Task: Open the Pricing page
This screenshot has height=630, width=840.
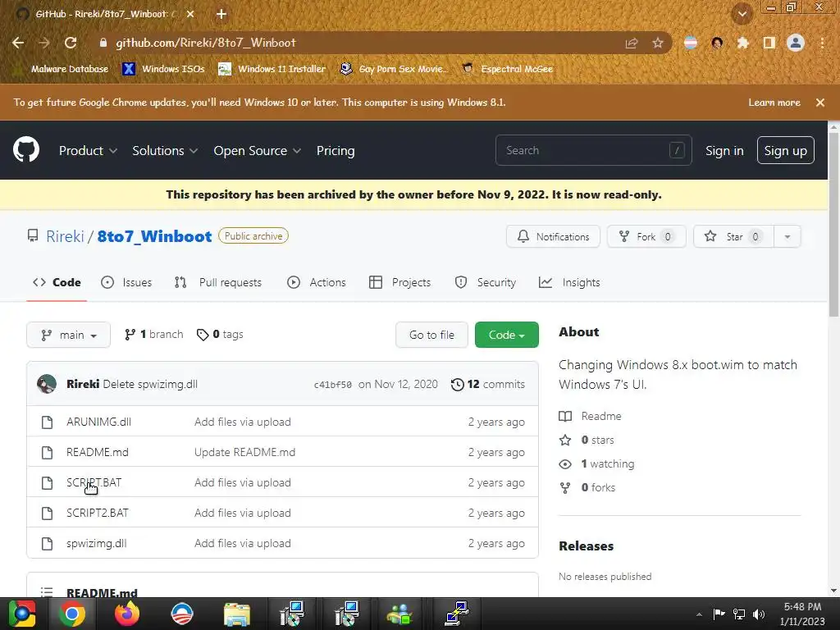Action: click(x=336, y=151)
